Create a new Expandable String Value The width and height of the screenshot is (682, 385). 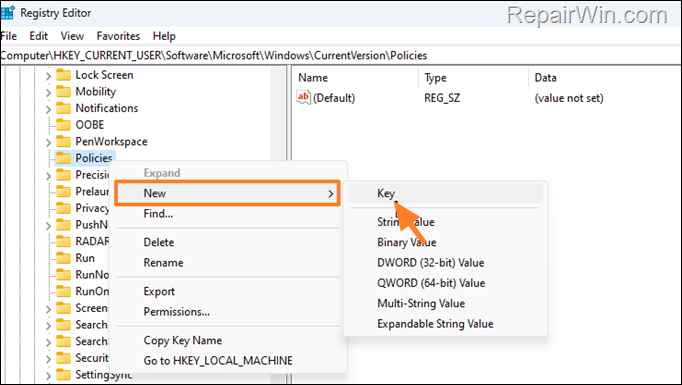pos(445,324)
